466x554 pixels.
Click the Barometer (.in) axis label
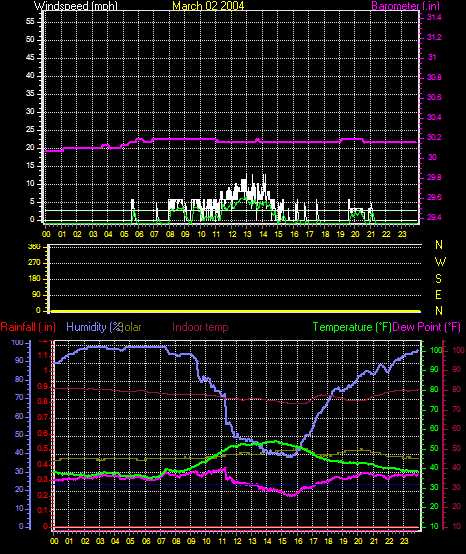pos(406,6)
